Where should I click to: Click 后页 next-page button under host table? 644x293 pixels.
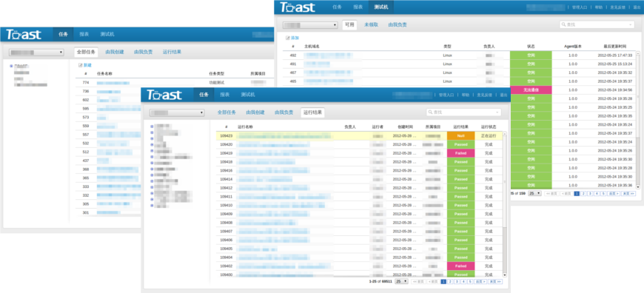613,193
